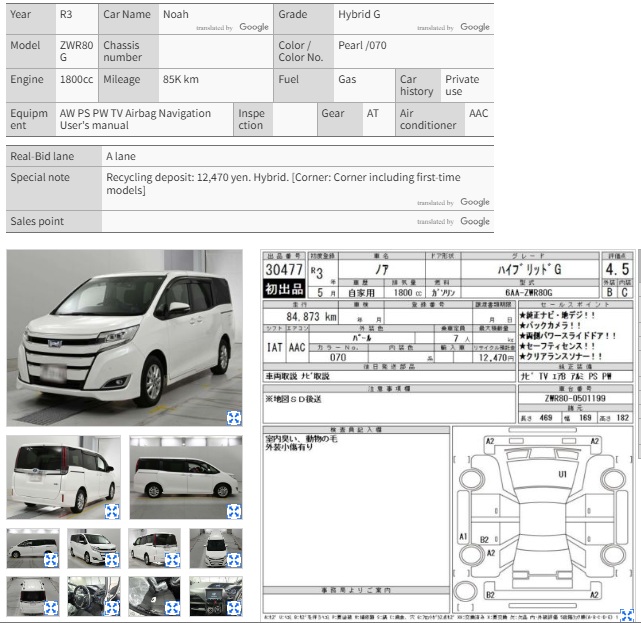The height and width of the screenshot is (623, 641).
Task: Click Google link in Special note row
Action: [475, 202]
